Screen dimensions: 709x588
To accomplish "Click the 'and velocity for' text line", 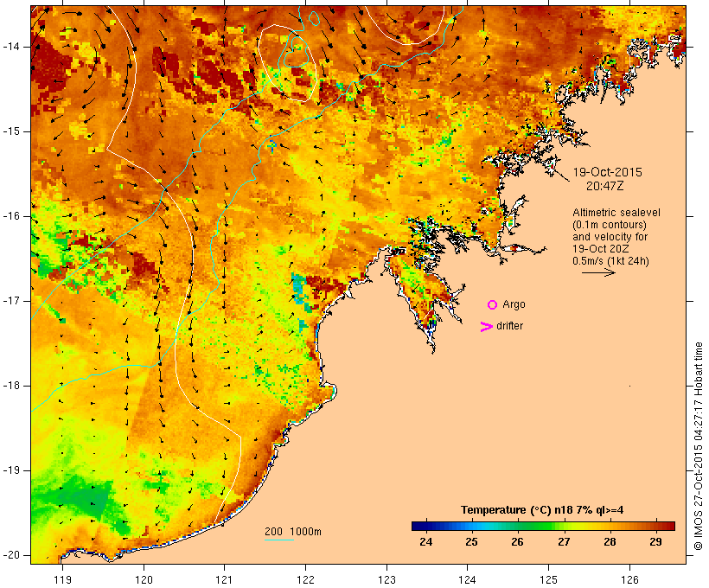I will [610, 237].
